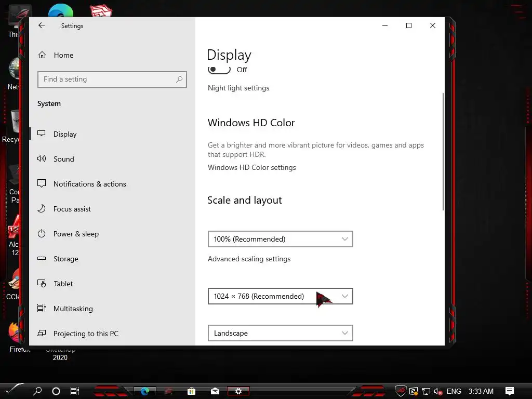
Task: Click the Focus assist moon icon
Action: pos(42,208)
